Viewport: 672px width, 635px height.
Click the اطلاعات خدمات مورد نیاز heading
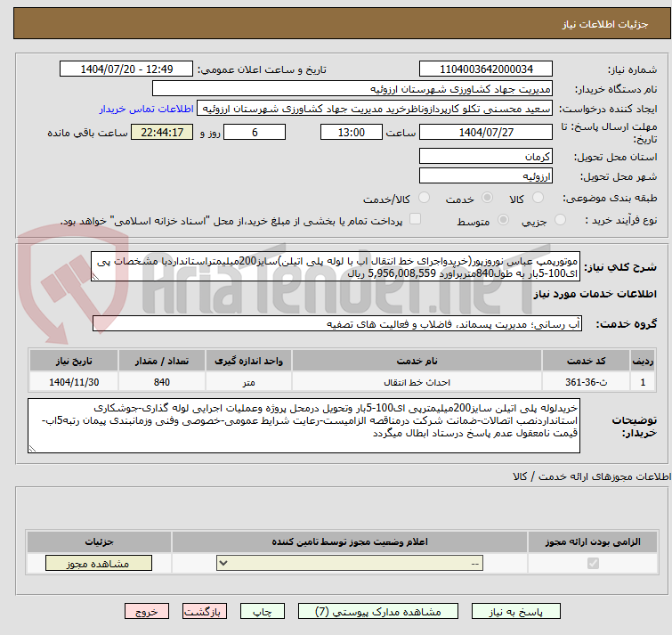click(x=595, y=294)
